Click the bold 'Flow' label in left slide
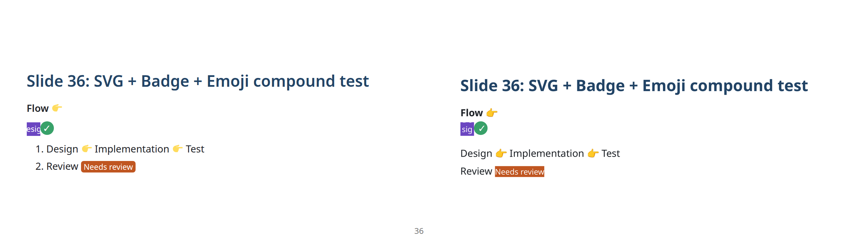Viewport: 868px width, 244px height. point(38,108)
